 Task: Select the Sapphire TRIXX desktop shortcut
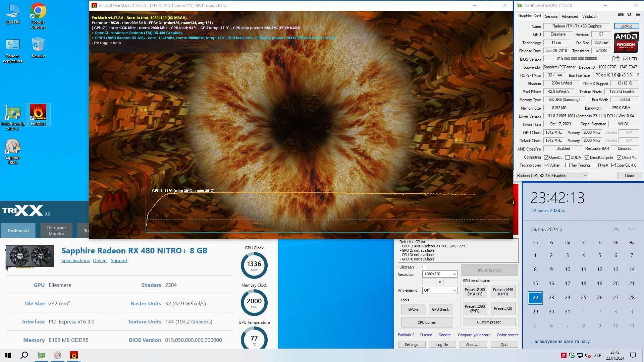point(13,152)
